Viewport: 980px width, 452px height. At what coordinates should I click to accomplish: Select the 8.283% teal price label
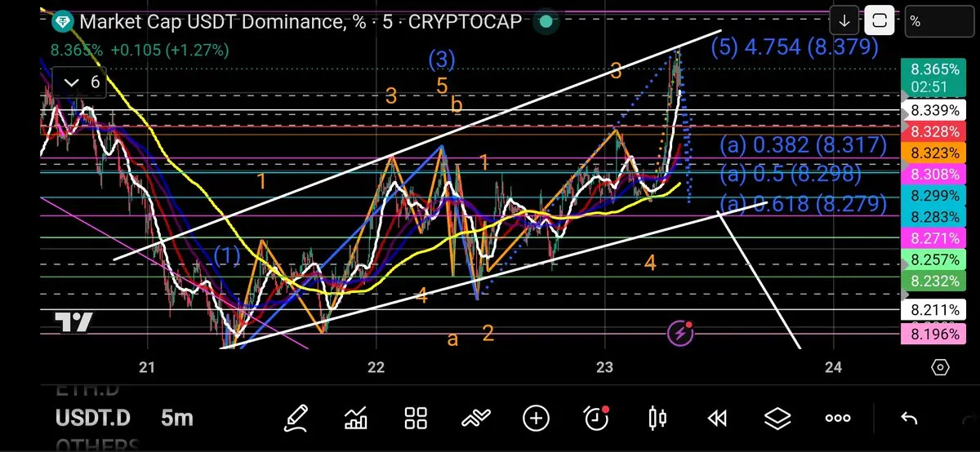coord(934,217)
